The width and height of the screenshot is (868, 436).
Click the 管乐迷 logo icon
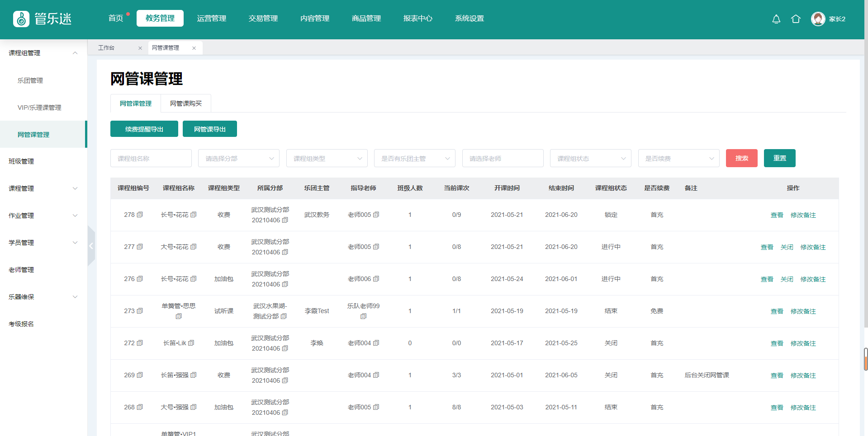[x=21, y=19]
